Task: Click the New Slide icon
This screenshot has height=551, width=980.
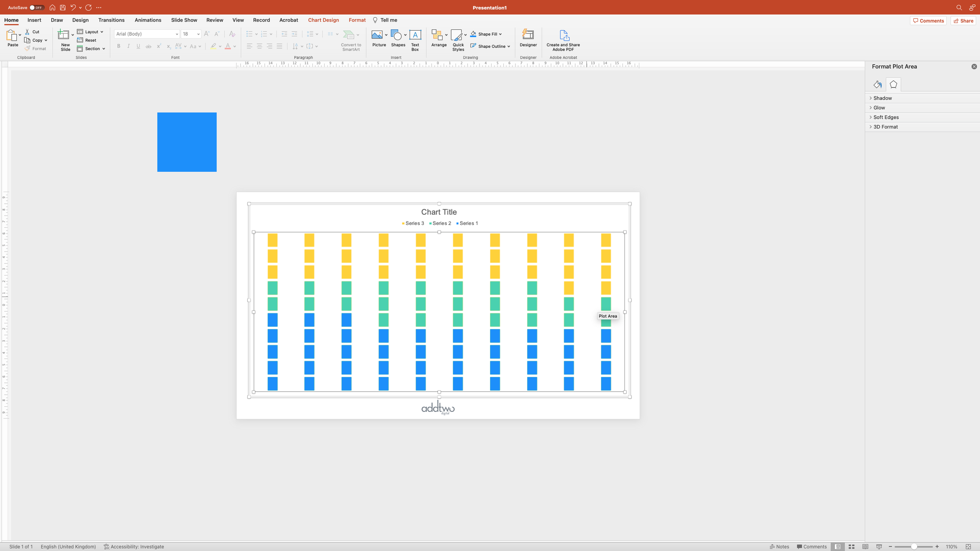Action: (63, 35)
